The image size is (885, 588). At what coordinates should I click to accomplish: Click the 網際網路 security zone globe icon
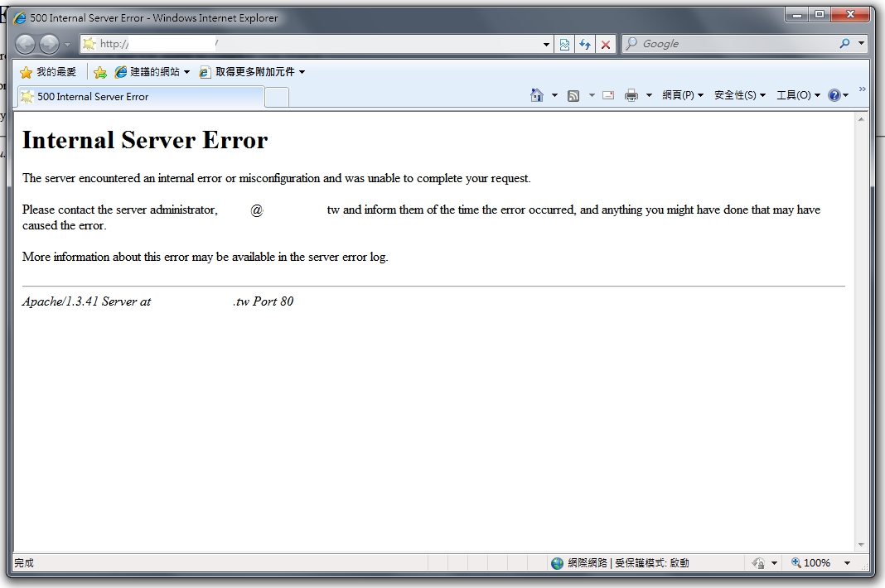[x=557, y=563]
